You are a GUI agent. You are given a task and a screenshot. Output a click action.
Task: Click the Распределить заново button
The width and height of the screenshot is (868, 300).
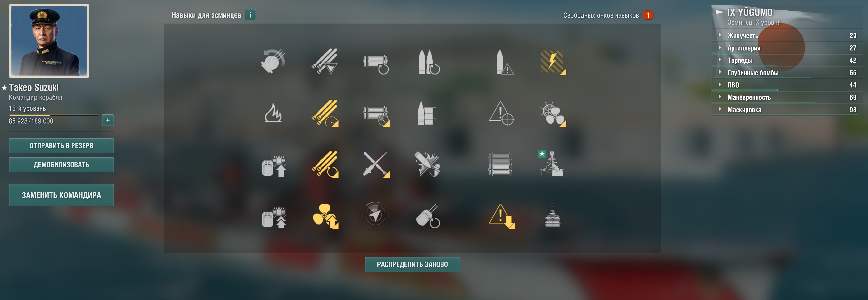412,264
